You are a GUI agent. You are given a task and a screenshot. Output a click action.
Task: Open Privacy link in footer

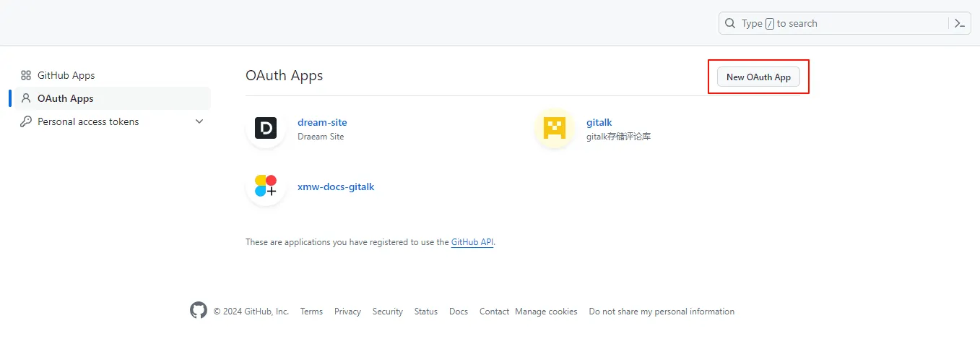(x=347, y=312)
